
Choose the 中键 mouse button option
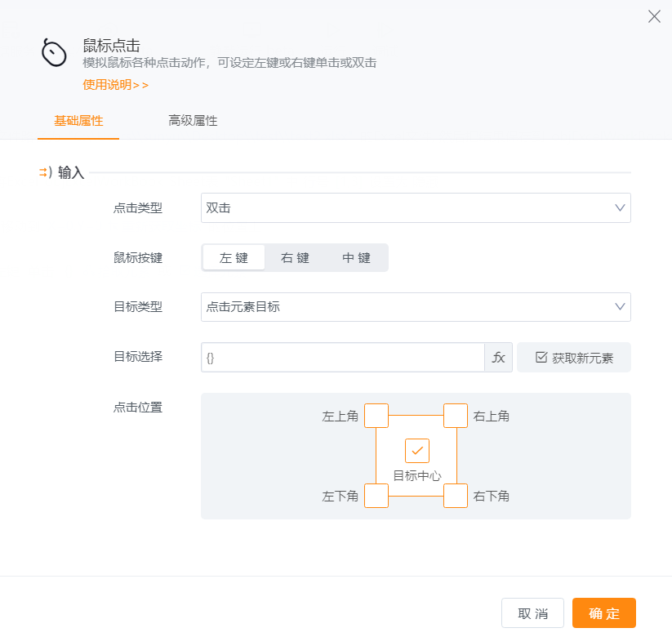(x=356, y=258)
